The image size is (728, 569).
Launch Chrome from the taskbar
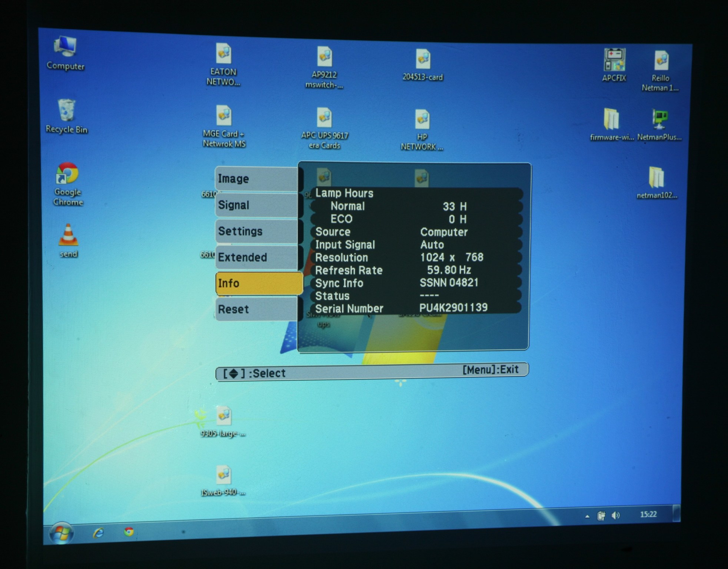(129, 532)
